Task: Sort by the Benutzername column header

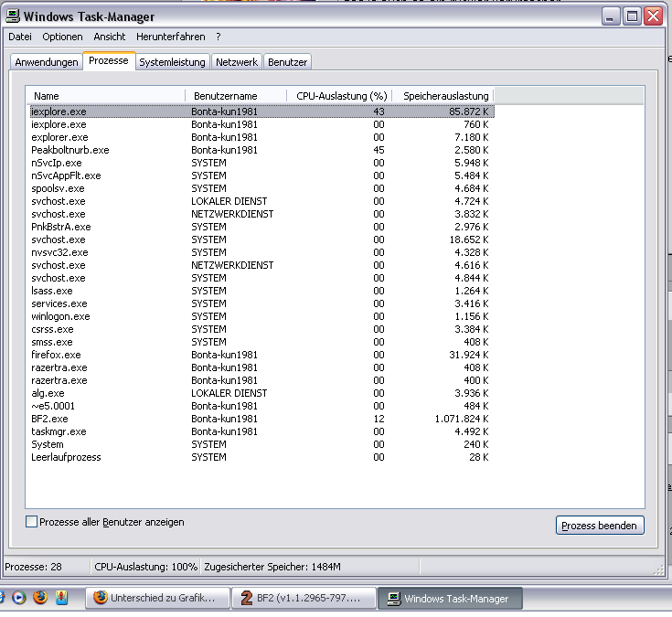Action: click(236, 96)
